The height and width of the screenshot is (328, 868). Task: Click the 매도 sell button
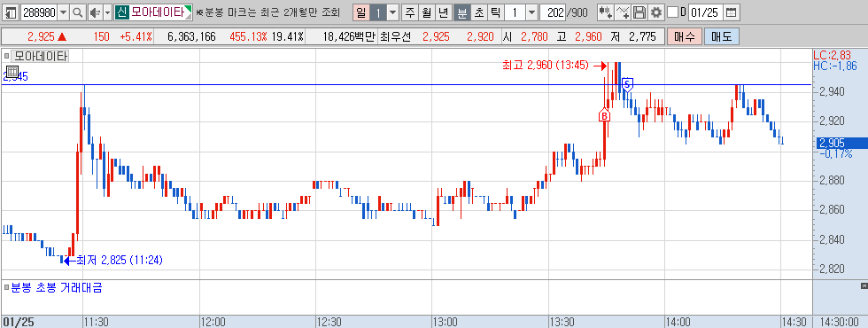pyautogui.click(x=721, y=37)
